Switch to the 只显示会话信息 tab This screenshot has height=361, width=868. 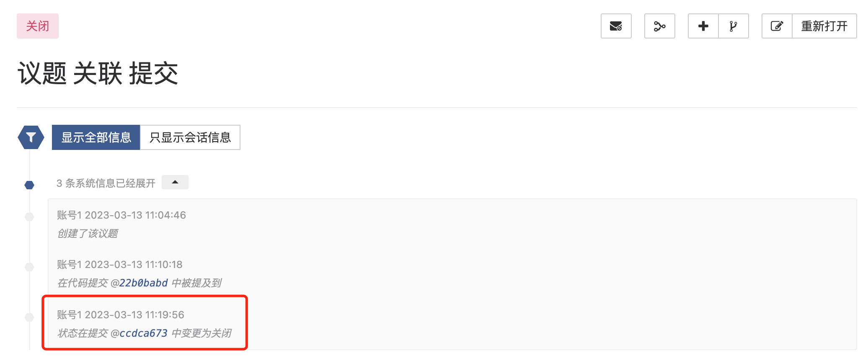pos(190,137)
